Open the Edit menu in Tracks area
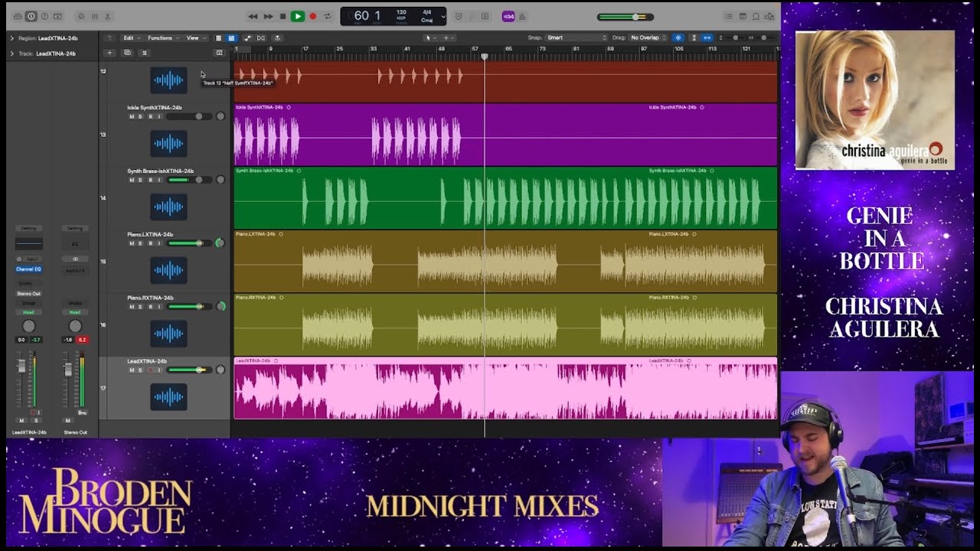Viewport: 980px width, 551px height. 131,37
